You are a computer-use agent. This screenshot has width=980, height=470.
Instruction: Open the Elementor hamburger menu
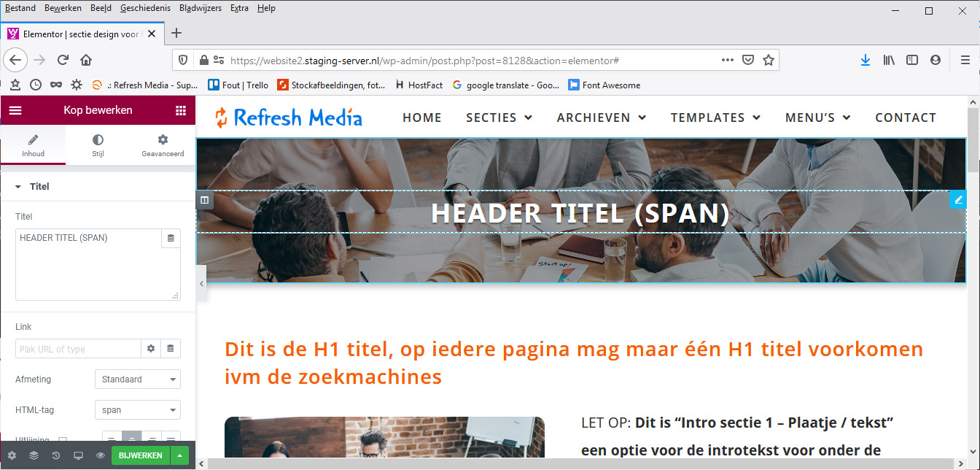15,110
